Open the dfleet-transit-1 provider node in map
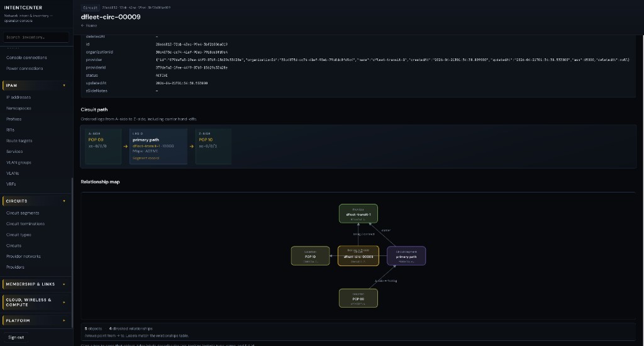Image resolution: width=644 pixels, height=346 pixels. pos(358,214)
